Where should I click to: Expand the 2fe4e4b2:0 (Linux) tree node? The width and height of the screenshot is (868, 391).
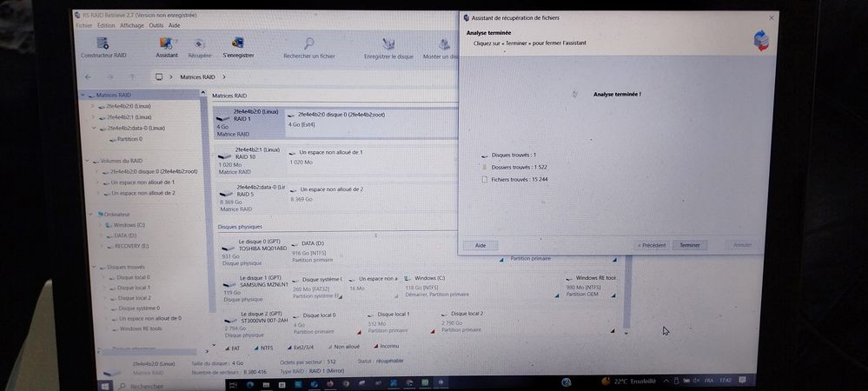pos(94,106)
